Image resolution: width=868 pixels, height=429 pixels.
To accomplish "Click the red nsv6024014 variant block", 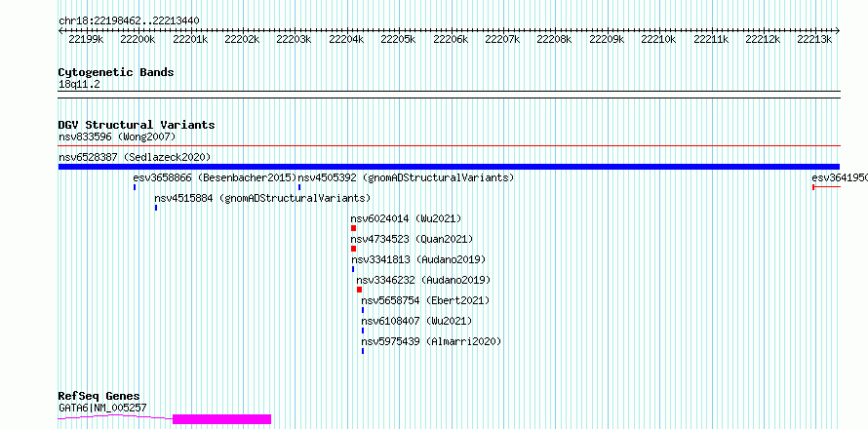I will point(354,228).
